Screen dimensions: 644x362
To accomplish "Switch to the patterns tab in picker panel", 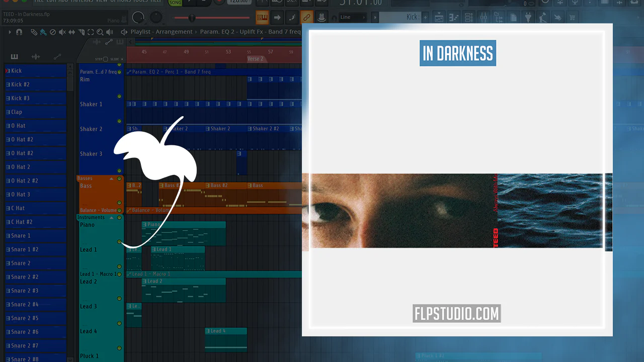I will 14,57.
